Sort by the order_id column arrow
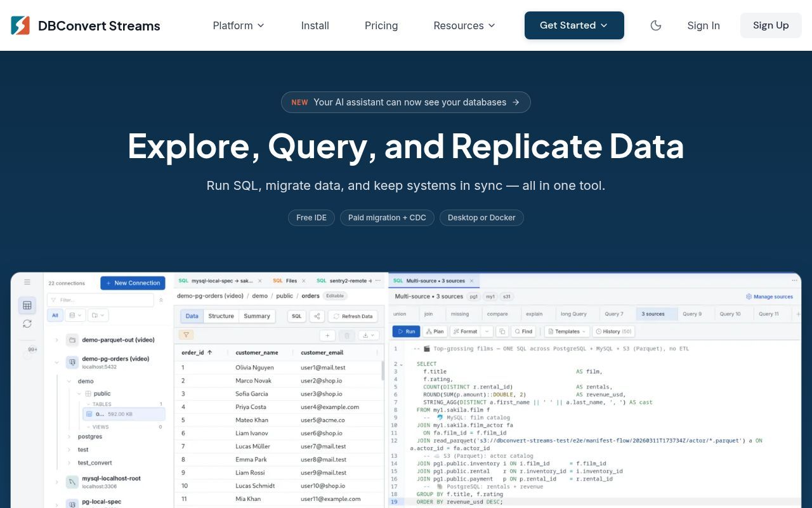This screenshot has width=812, height=508. [x=210, y=352]
